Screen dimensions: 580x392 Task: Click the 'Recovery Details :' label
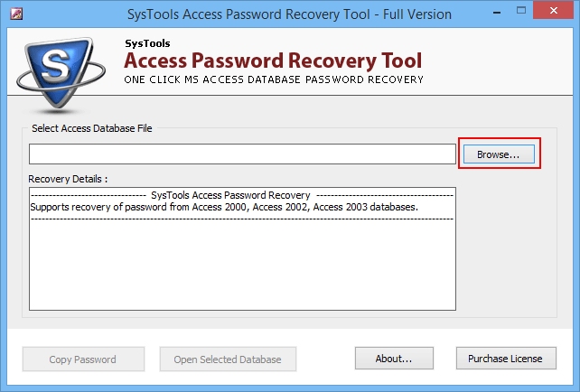pyautogui.click(x=68, y=179)
